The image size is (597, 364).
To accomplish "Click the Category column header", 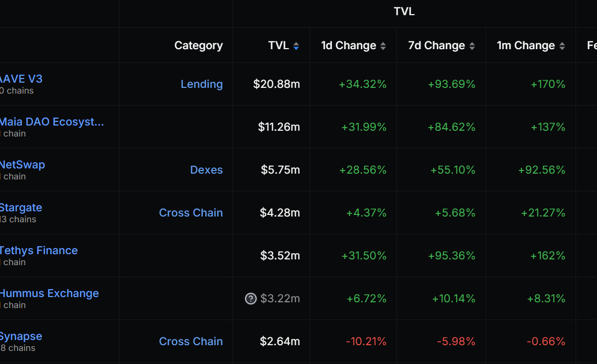I will (x=198, y=45).
